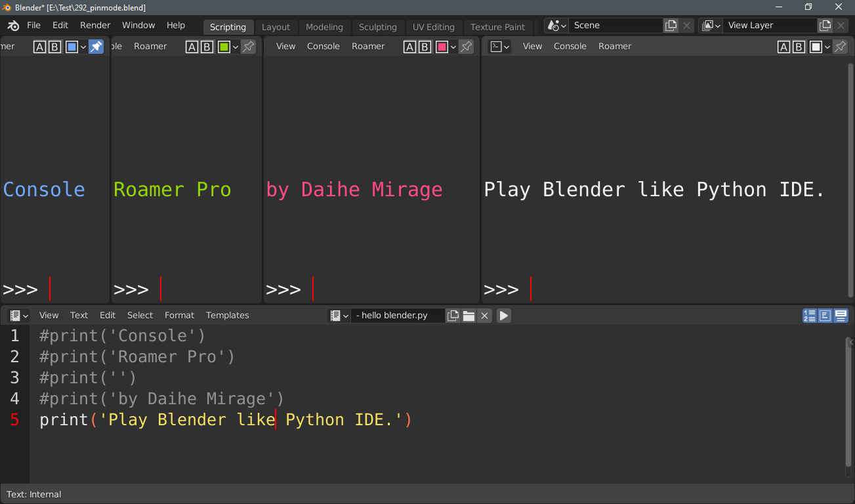Click the hello blender.py name field
This screenshot has width=855, height=504.
coord(398,316)
